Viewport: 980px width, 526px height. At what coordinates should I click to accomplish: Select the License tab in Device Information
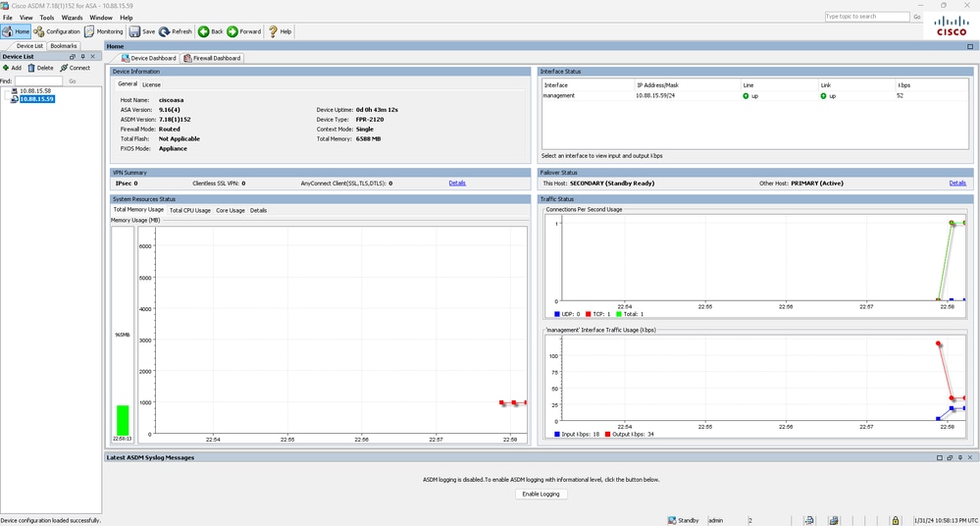coord(151,84)
